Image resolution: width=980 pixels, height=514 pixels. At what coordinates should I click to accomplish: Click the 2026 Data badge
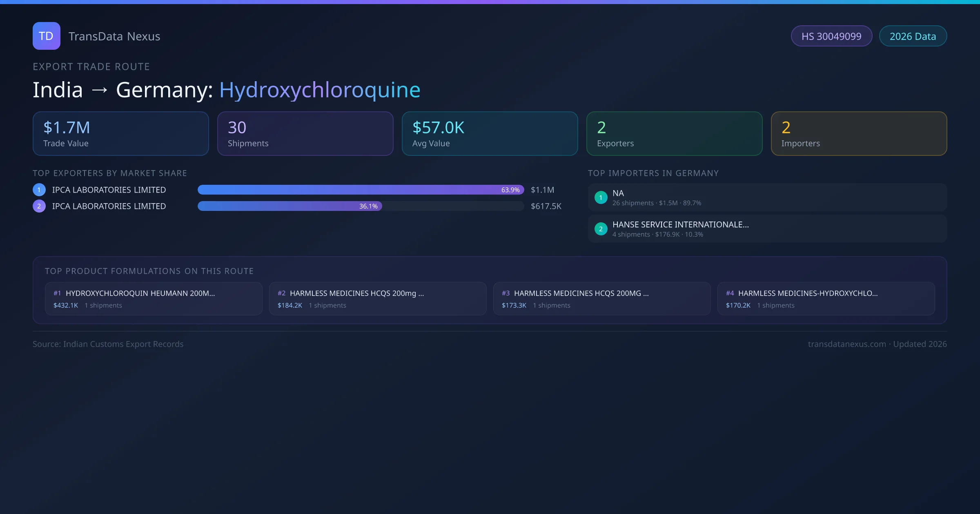click(x=913, y=36)
